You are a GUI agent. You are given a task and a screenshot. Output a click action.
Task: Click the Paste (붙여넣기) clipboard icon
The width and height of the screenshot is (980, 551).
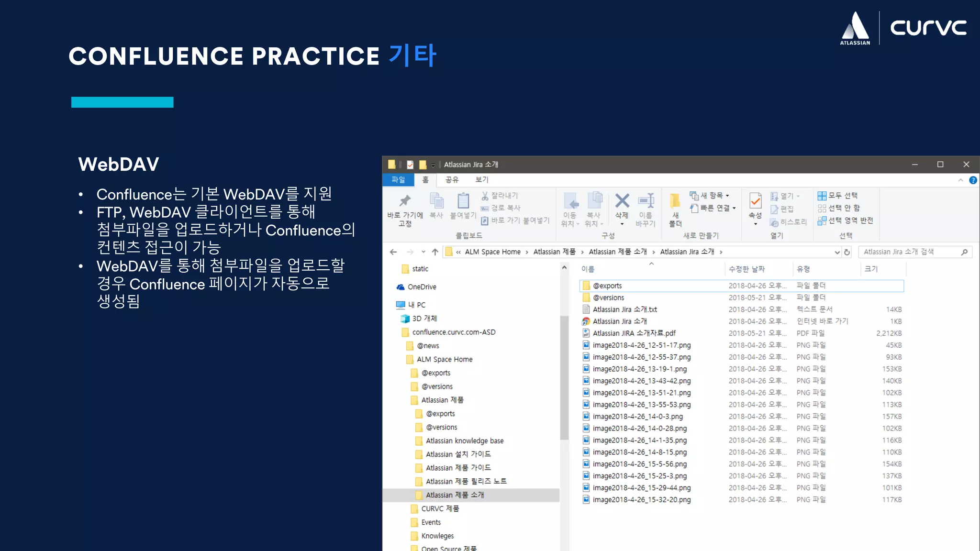pyautogui.click(x=463, y=201)
